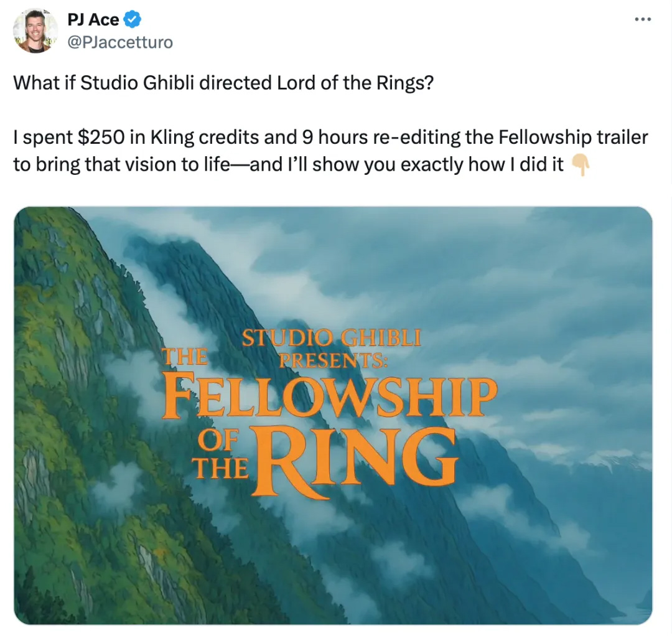Open PJ Ace's profile picture
672x643 pixels.
[x=35, y=31]
